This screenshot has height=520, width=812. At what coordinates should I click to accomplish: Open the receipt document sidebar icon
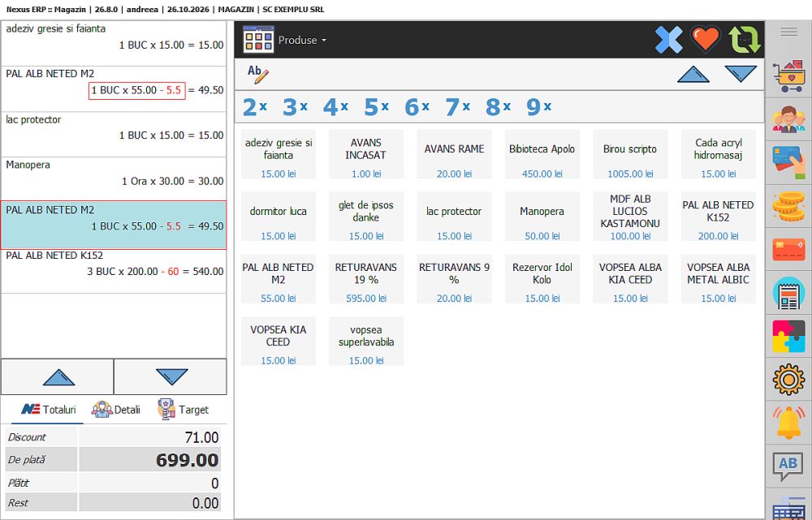pos(788,293)
